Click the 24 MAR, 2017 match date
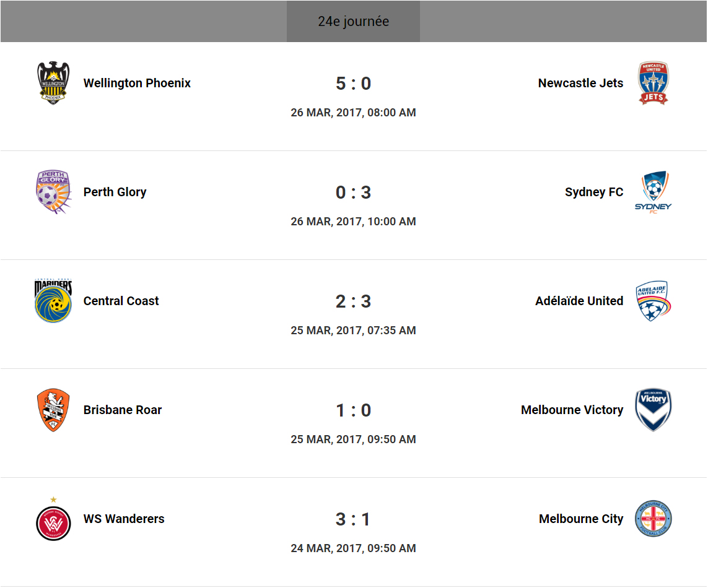This screenshot has width=708, height=588. [x=353, y=548]
